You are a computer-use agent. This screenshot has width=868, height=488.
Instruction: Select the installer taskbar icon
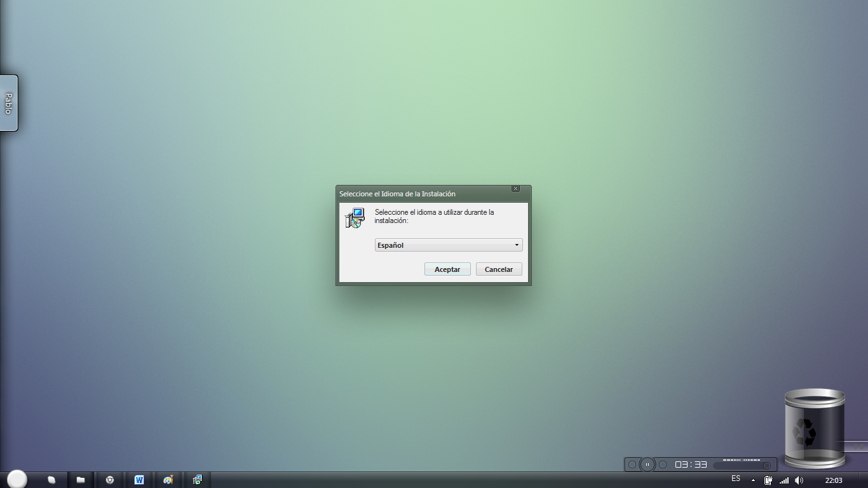pos(198,480)
